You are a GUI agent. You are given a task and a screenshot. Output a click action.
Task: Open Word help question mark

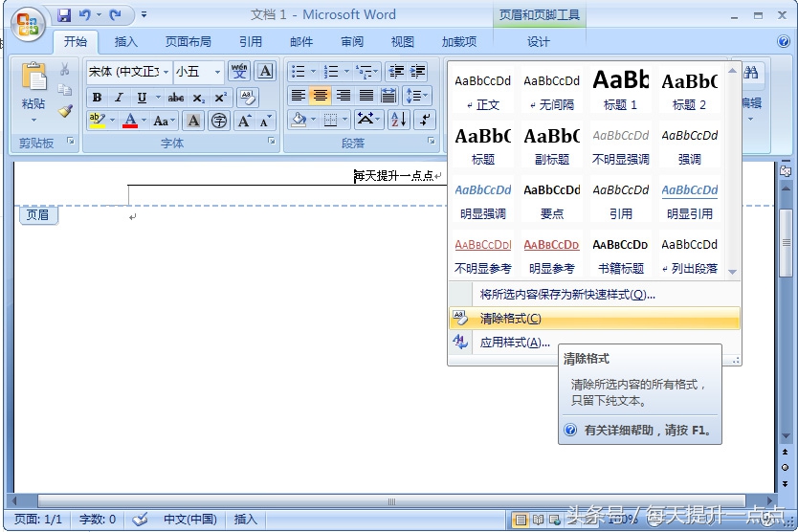(x=784, y=41)
